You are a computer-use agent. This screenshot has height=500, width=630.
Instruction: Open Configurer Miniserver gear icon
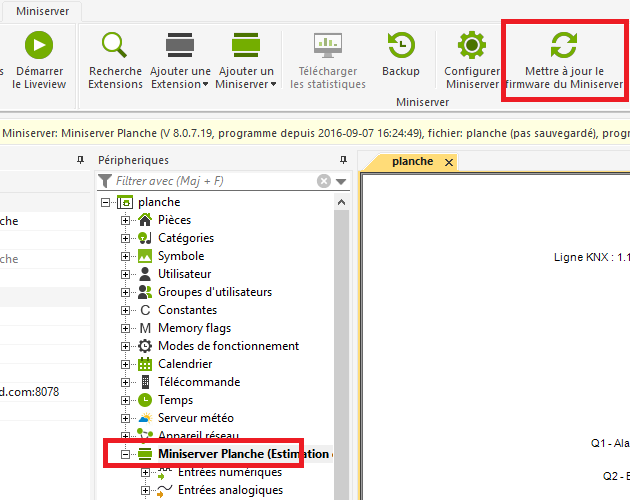point(471,46)
